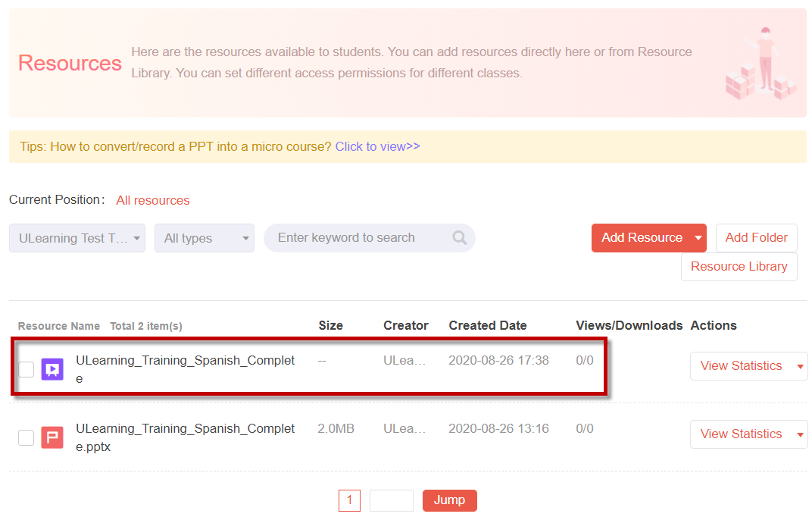Image resolution: width=812 pixels, height=520 pixels.
Task: Open the Resource Library
Action: pos(739,267)
